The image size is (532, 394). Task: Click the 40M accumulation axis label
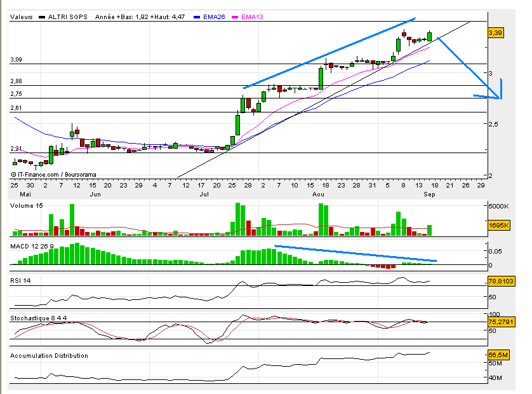point(495,377)
